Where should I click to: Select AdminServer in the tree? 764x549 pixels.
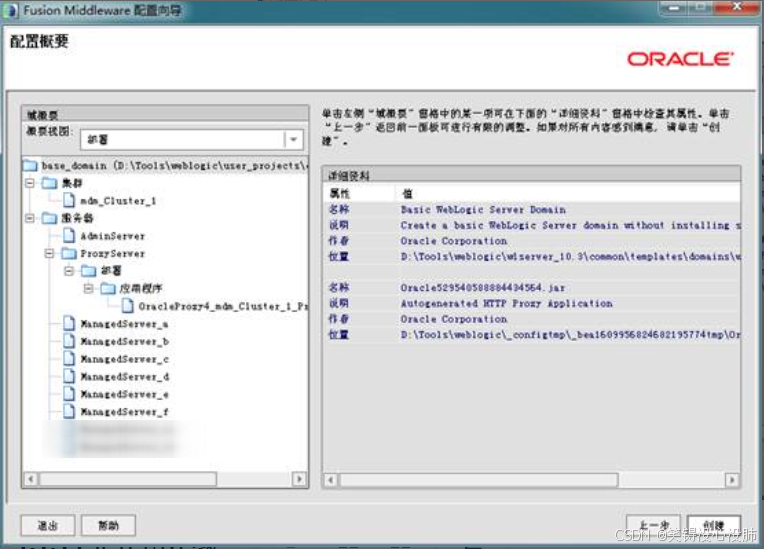click(x=113, y=236)
